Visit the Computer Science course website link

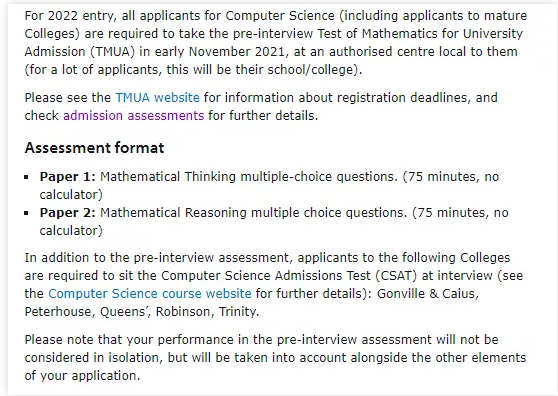[x=150, y=294]
